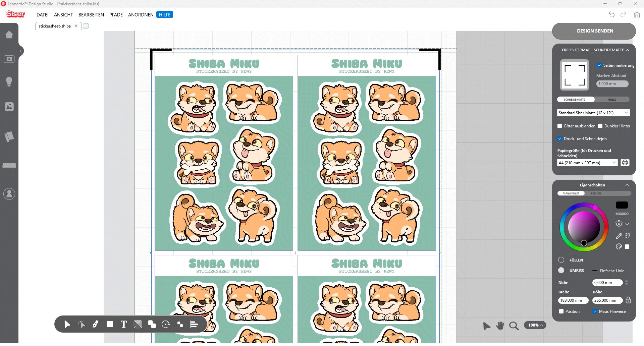Viewport: 644px width, 346px height.
Task: Uncheck Druck- und Schneidejob
Action: pos(559,139)
